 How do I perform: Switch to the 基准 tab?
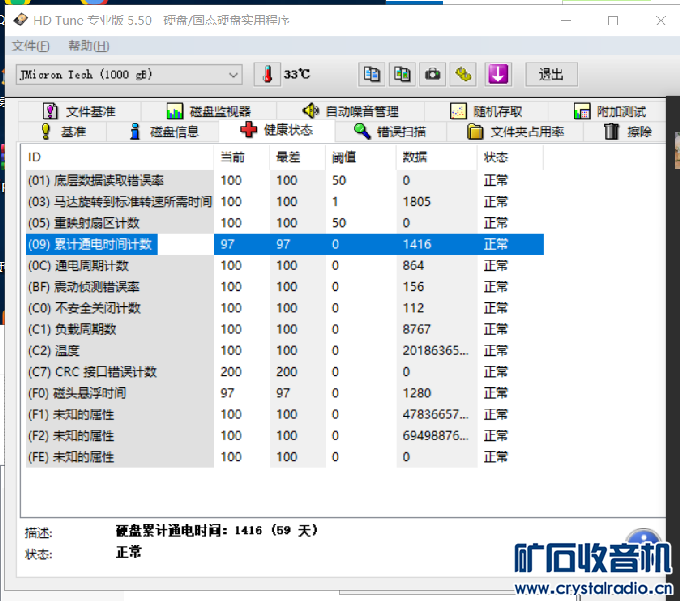pos(63,131)
